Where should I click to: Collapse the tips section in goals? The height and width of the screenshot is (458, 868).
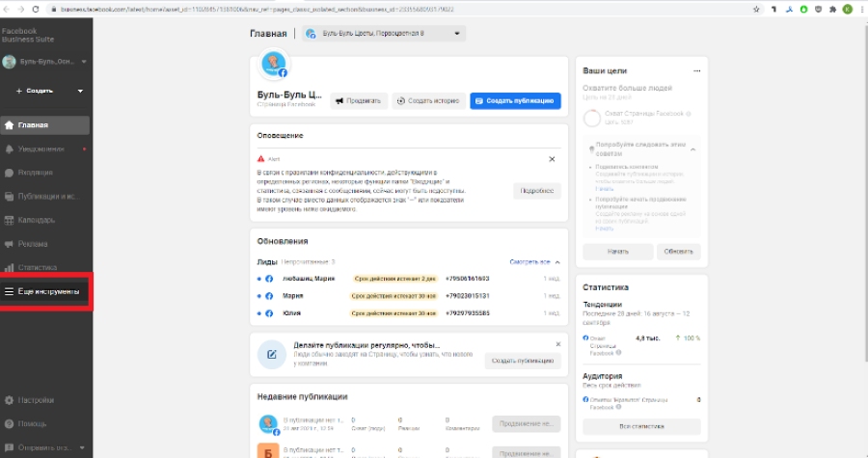pyautogui.click(x=692, y=149)
